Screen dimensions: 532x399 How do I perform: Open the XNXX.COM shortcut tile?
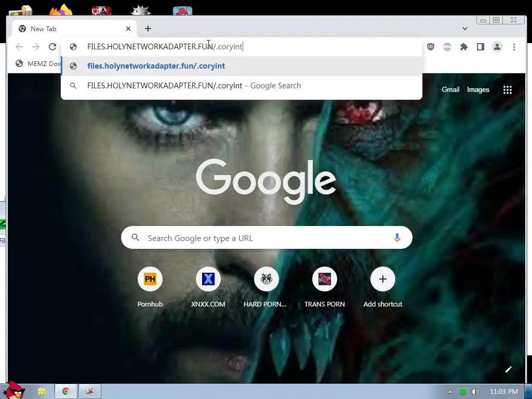[208, 287]
